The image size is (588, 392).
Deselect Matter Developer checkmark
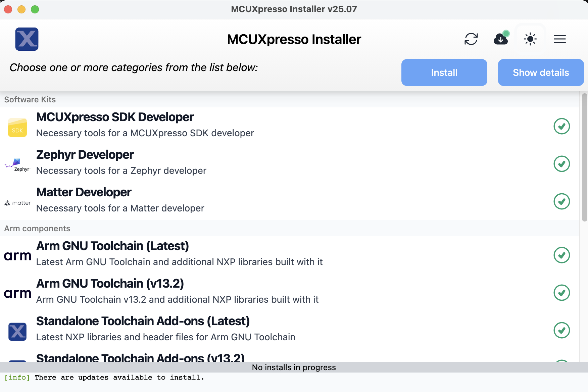pos(562,201)
